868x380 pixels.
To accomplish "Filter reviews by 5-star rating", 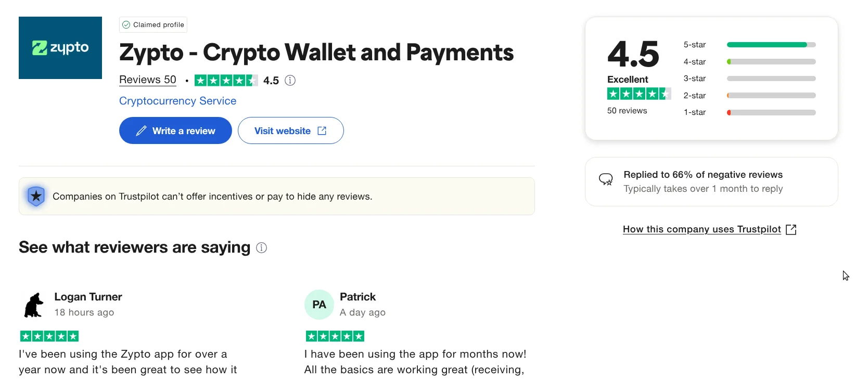I will tap(749, 45).
